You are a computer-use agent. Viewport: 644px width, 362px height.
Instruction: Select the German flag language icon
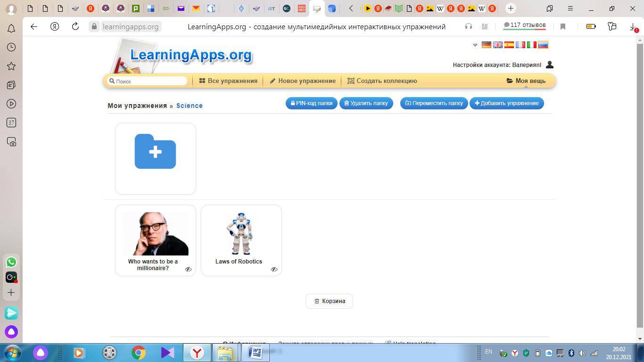coord(487,45)
